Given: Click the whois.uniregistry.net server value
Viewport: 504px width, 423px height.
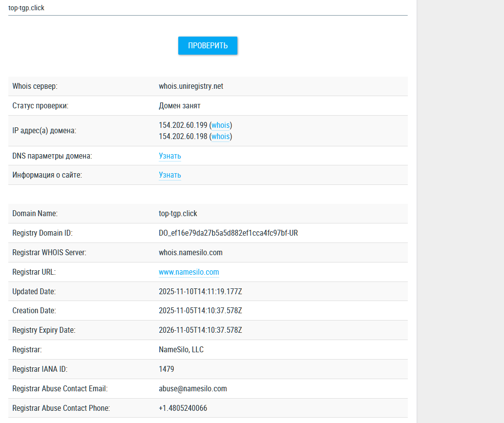Looking at the screenshot, I should [x=190, y=86].
